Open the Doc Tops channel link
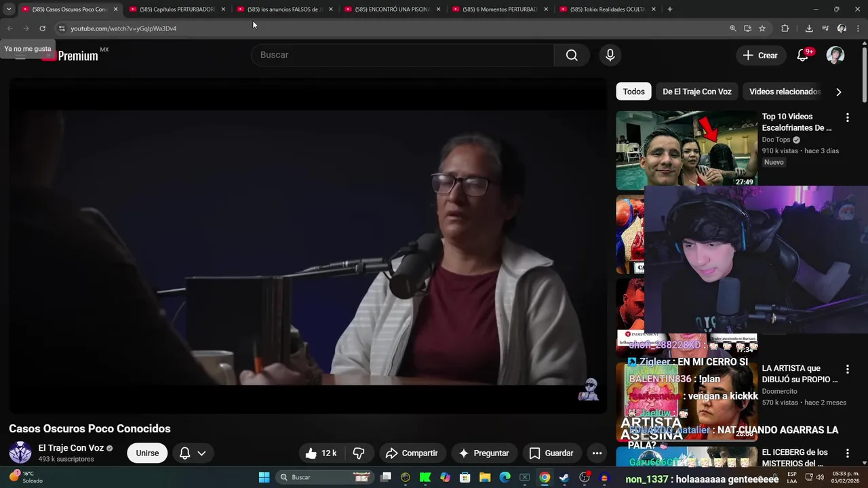This screenshot has width=868, height=488. pos(776,140)
